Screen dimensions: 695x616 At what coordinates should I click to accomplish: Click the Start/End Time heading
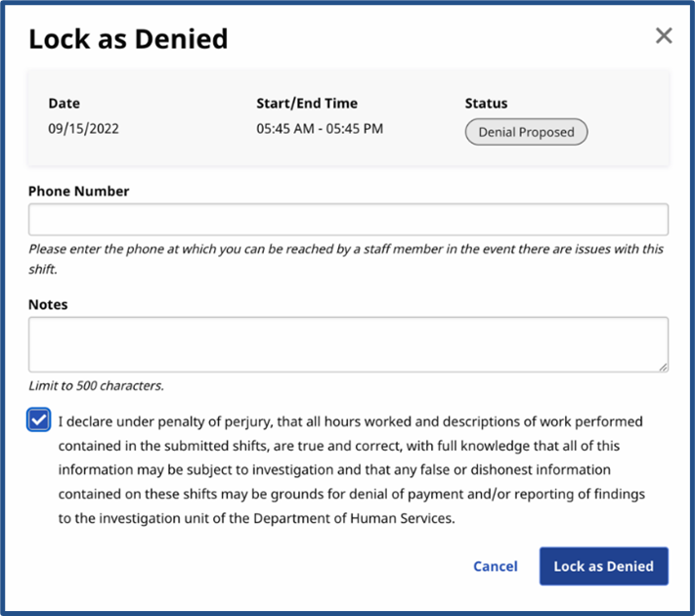click(x=307, y=103)
